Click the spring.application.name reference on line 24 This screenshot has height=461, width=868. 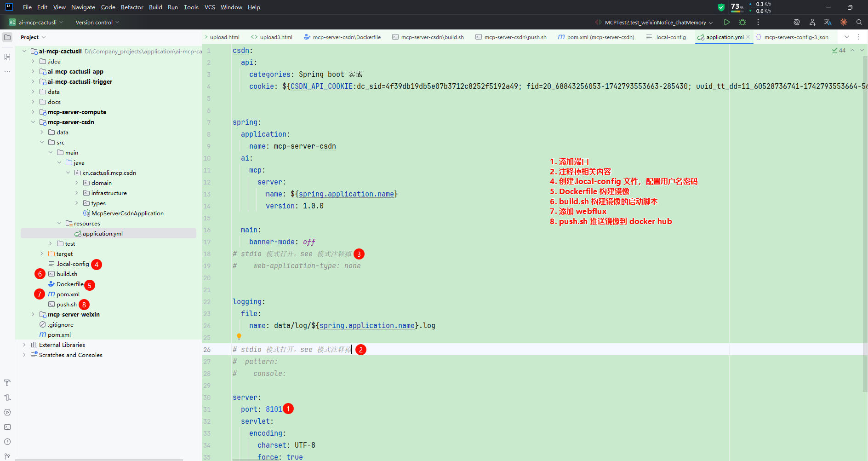tap(367, 326)
